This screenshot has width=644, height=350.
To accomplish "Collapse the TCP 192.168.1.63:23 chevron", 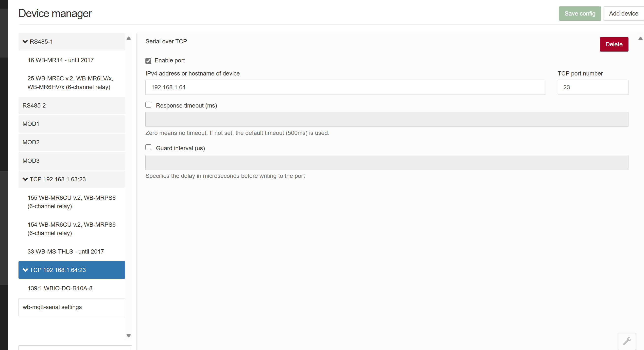I will pyautogui.click(x=25, y=179).
